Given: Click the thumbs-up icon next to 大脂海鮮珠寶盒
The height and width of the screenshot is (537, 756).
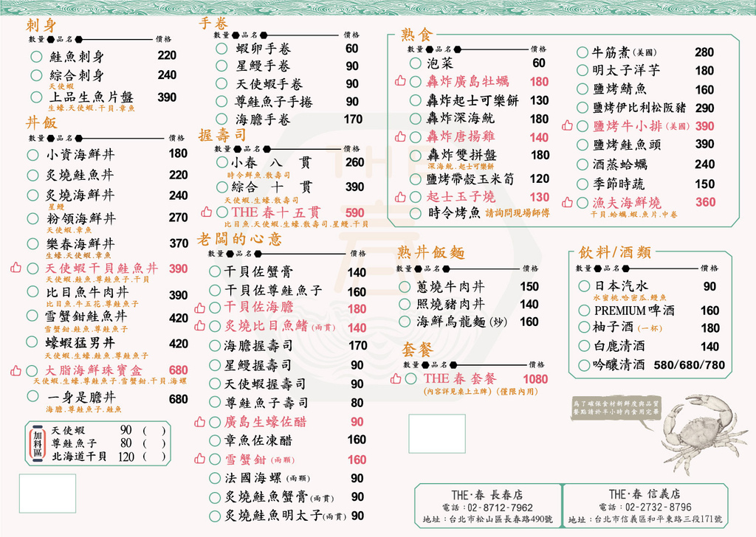Looking at the screenshot, I should [x=16, y=370].
